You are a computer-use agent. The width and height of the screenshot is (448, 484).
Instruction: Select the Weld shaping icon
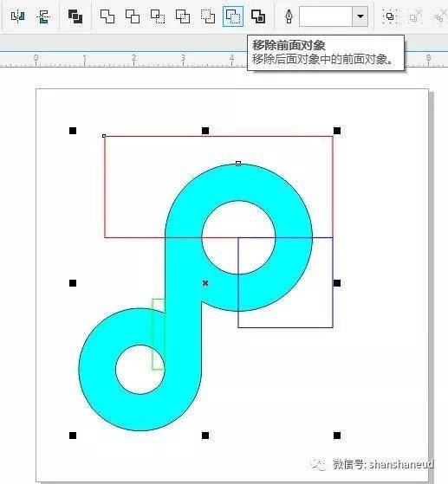(x=107, y=16)
